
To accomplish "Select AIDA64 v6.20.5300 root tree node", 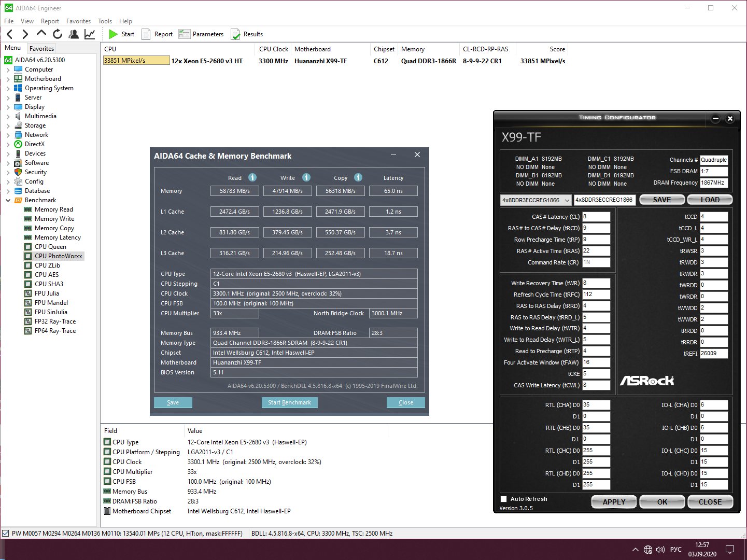I will pos(40,60).
